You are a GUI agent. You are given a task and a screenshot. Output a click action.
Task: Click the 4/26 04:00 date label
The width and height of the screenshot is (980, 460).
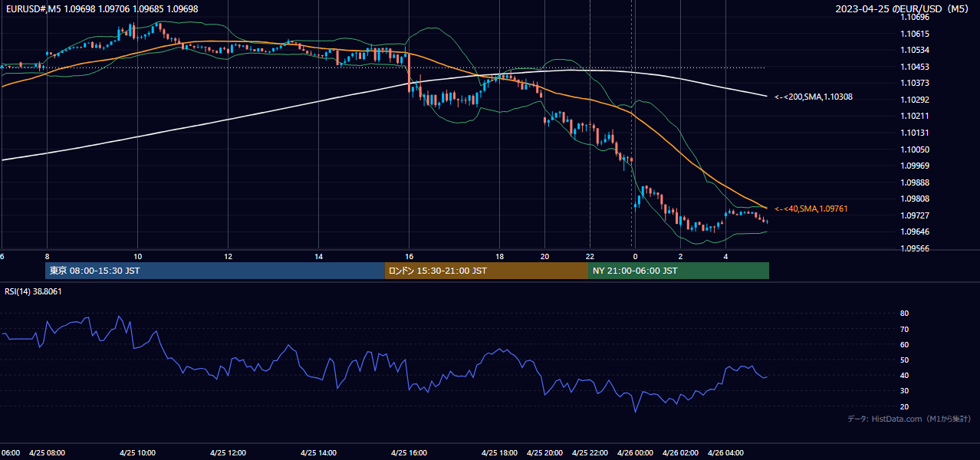pyautogui.click(x=725, y=452)
